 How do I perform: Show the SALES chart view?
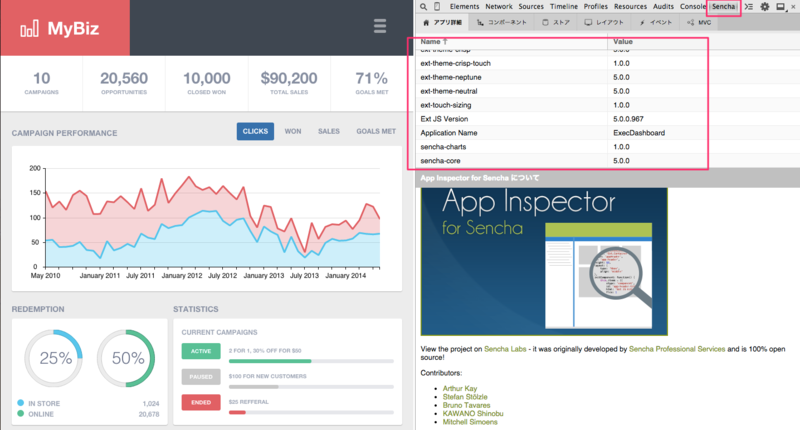click(329, 131)
